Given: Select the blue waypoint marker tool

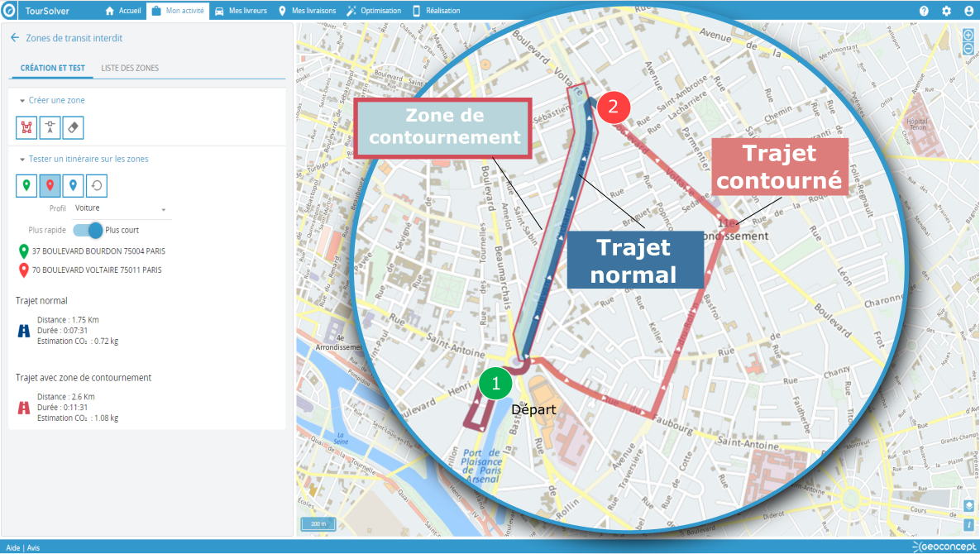Looking at the screenshot, I should 73,185.
